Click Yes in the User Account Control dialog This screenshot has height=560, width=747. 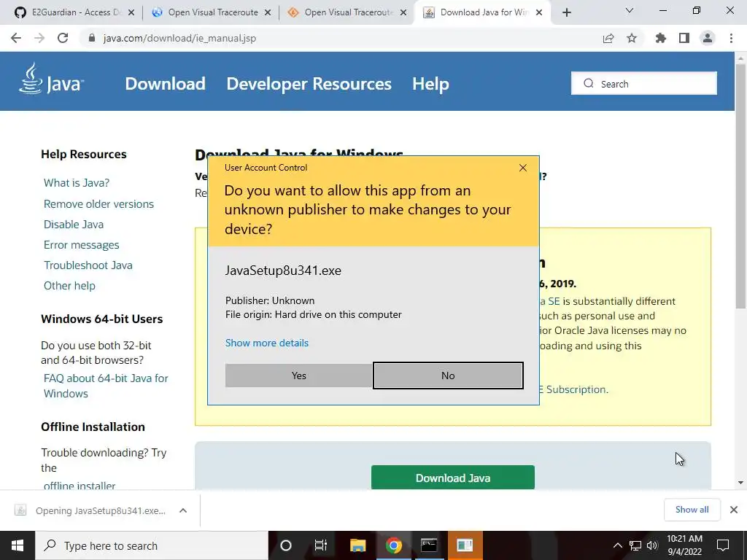pos(298,376)
